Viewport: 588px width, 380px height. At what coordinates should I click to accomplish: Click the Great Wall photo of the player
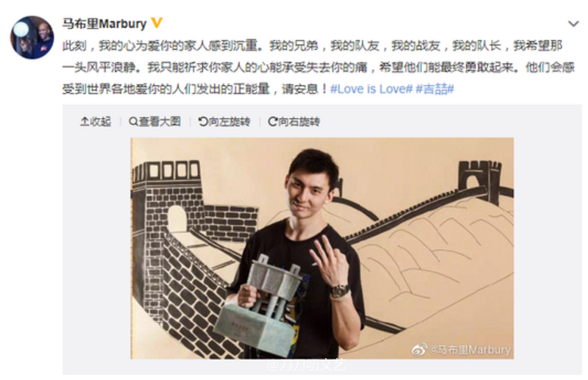click(322, 248)
